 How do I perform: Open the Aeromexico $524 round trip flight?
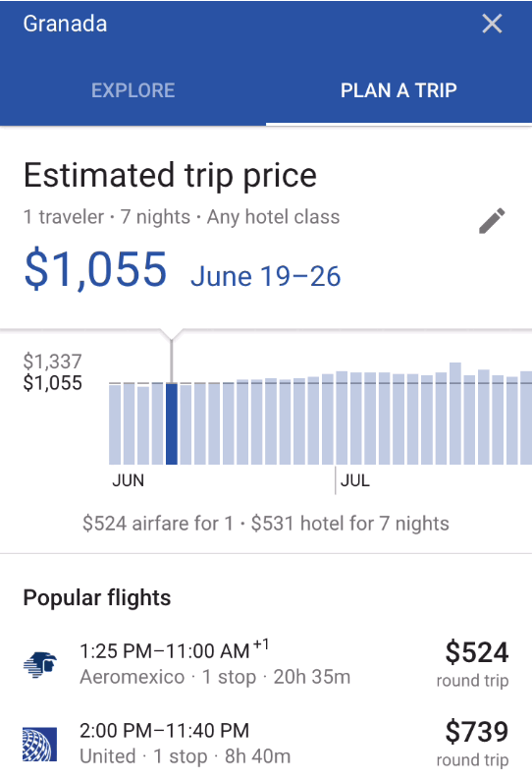coord(266,664)
